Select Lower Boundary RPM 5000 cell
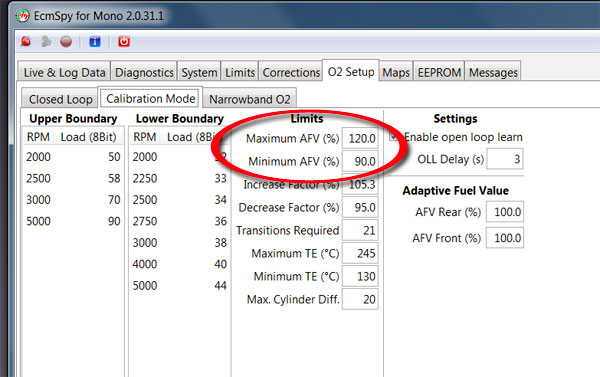 [145, 285]
